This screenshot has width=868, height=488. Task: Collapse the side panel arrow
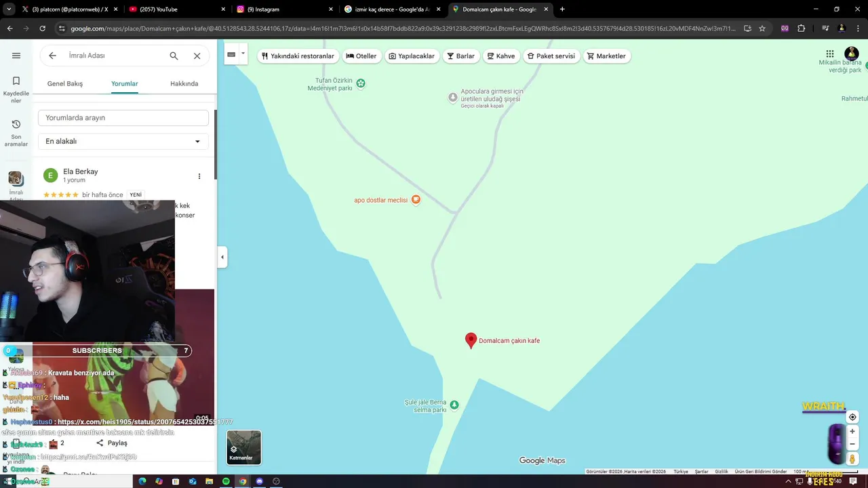[x=222, y=257]
